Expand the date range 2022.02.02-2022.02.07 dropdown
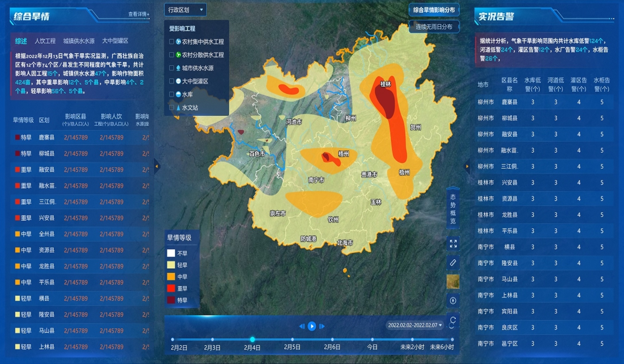The image size is (624, 364). coord(415,325)
